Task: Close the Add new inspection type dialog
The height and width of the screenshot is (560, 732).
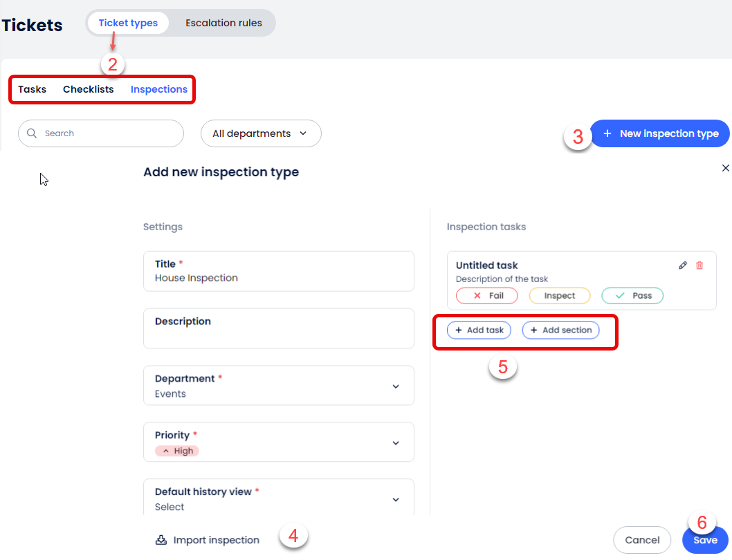Action: coord(725,168)
